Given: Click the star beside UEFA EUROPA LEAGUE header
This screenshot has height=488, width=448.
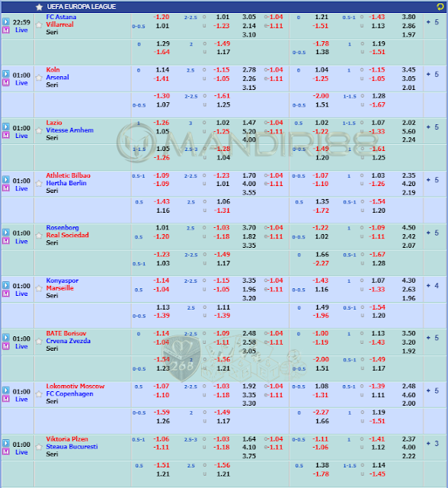Looking at the screenshot, I should point(39,7).
